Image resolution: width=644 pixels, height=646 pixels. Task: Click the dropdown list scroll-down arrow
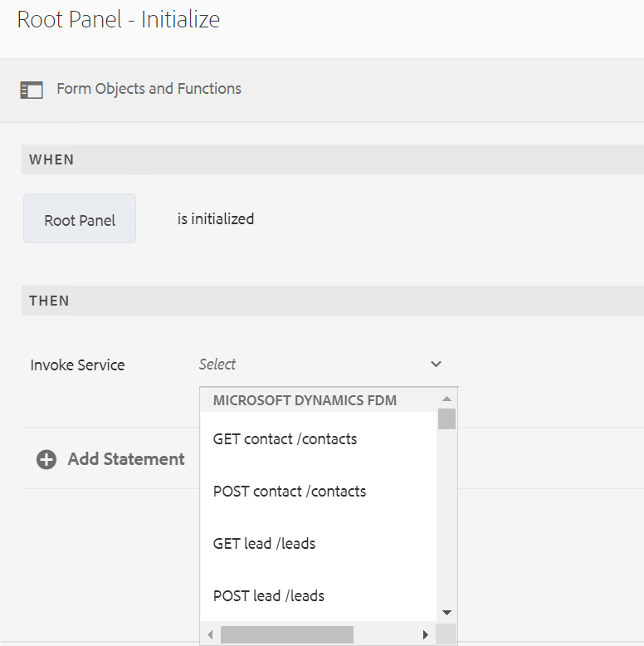tap(446, 612)
